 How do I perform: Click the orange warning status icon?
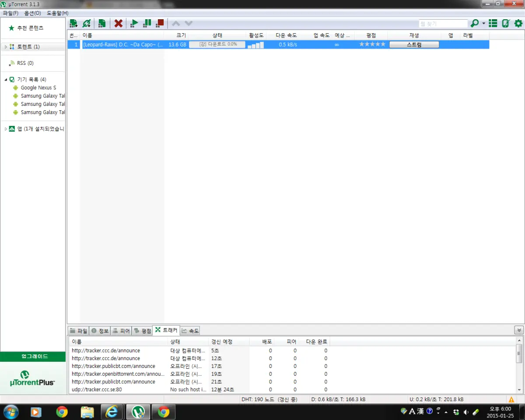511,399
